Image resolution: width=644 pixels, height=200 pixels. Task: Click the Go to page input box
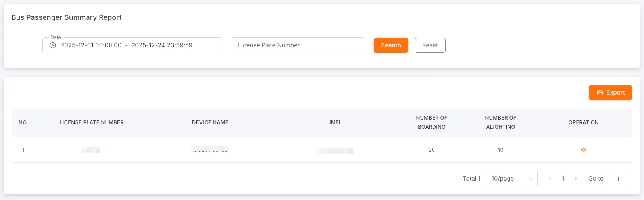pyautogui.click(x=617, y=179)
